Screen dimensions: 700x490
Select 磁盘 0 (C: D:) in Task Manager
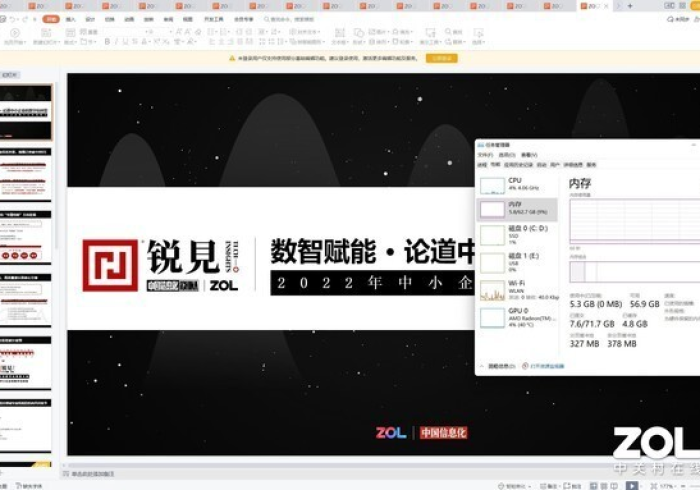pos(517,235)
